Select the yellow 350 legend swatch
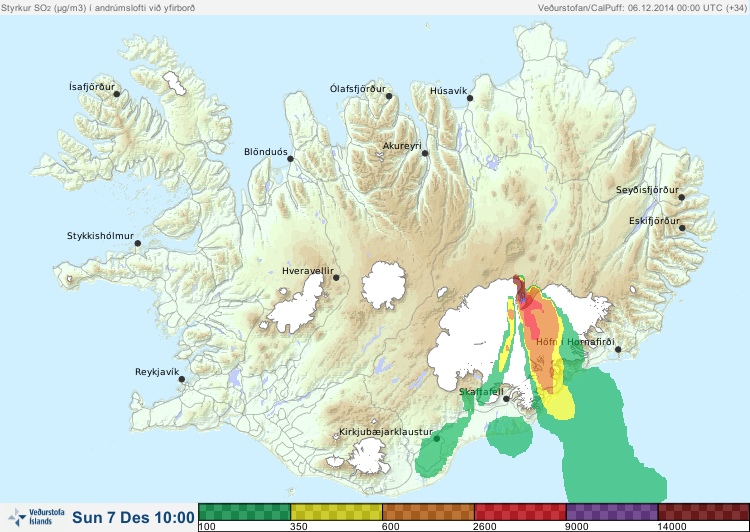Screen dimensions: 750x532 pyautogui.click(x=336, y=511)
